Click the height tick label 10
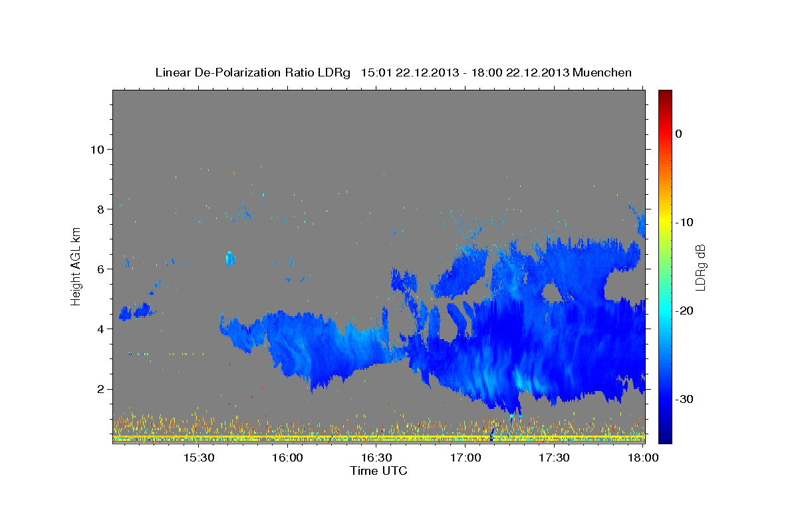Image resolution: width=798 pixels, height=532 pixels. coord(96,149)
